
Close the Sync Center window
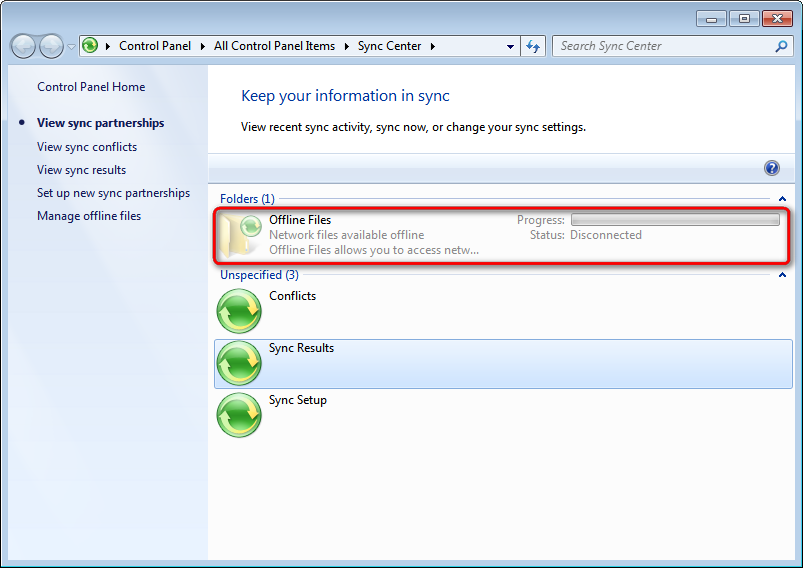tap(777, 19)
